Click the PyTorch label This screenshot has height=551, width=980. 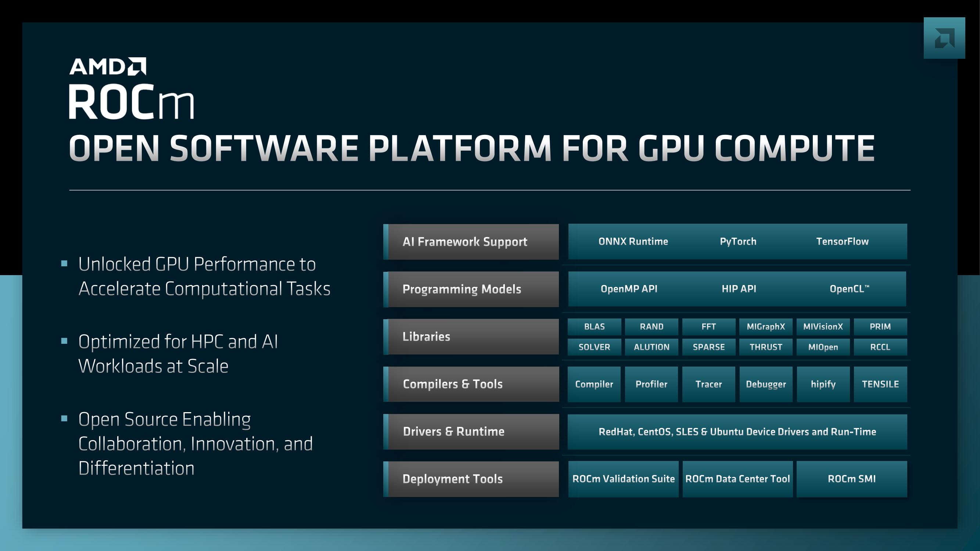pyautogui.click(x=738, y=241)
